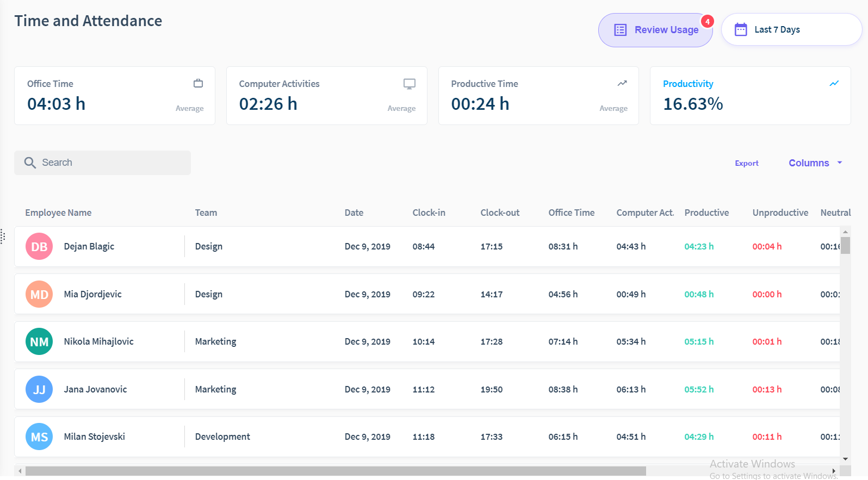Click the vertical scrollbar down arrow
This screenshot has width=868, height=480.
(845, 459)
